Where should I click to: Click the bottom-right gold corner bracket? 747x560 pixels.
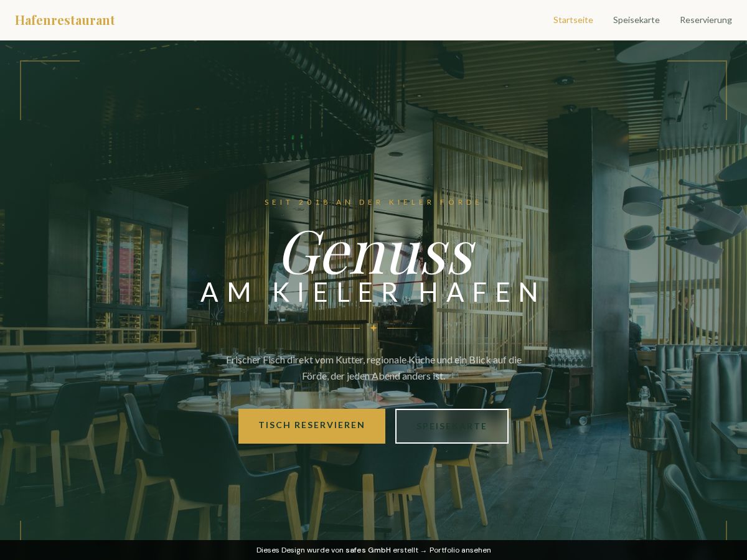pos(726,530)
